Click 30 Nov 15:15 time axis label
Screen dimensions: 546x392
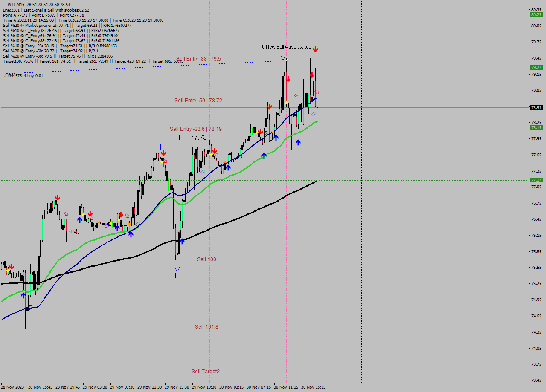click(x=313, y=387)
